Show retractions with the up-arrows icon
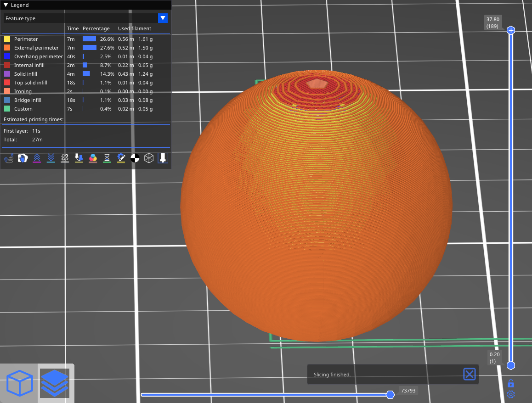 (x=37, y=158)
